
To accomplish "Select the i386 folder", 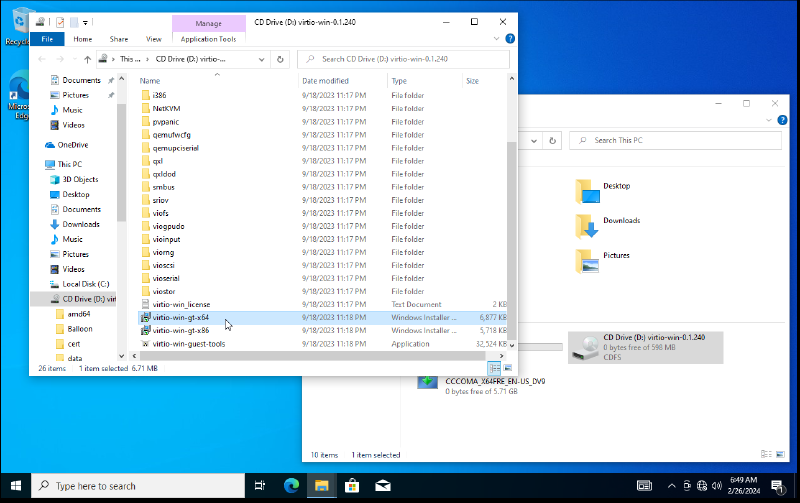I will coord(159,95).
